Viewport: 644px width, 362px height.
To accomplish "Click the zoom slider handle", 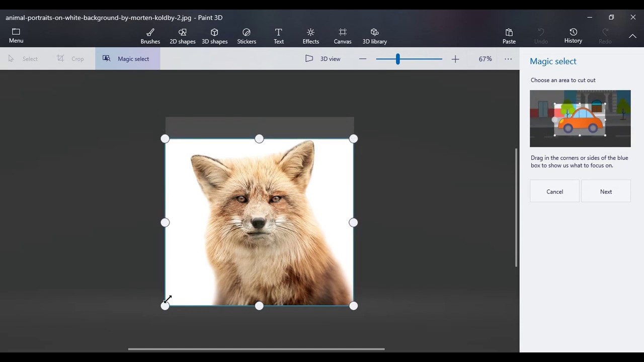I will click(x=397, y=59).
